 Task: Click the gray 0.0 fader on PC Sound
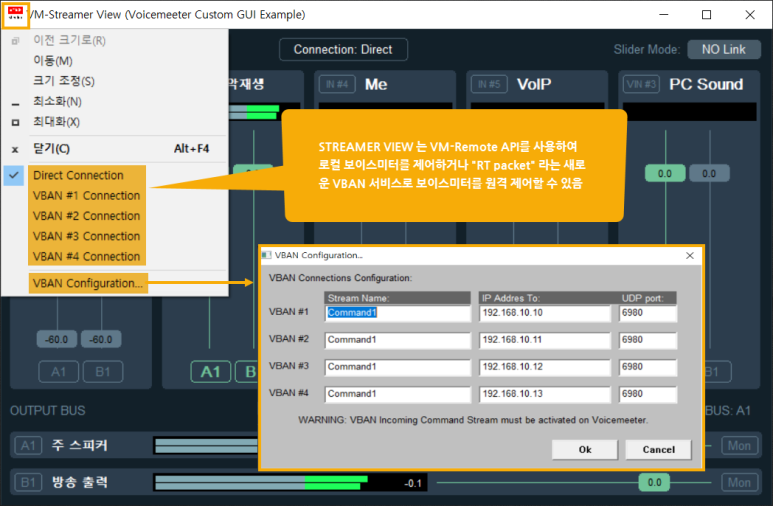click(x=709, y=174)
